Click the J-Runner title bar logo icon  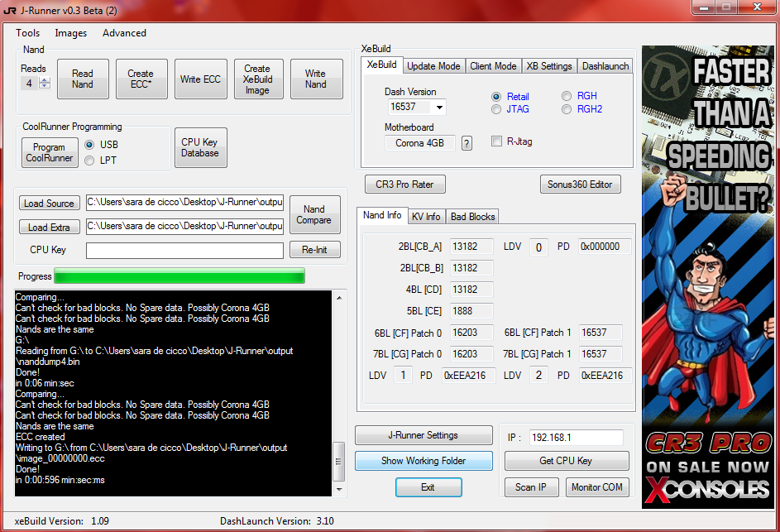click(x=9, y=10)
